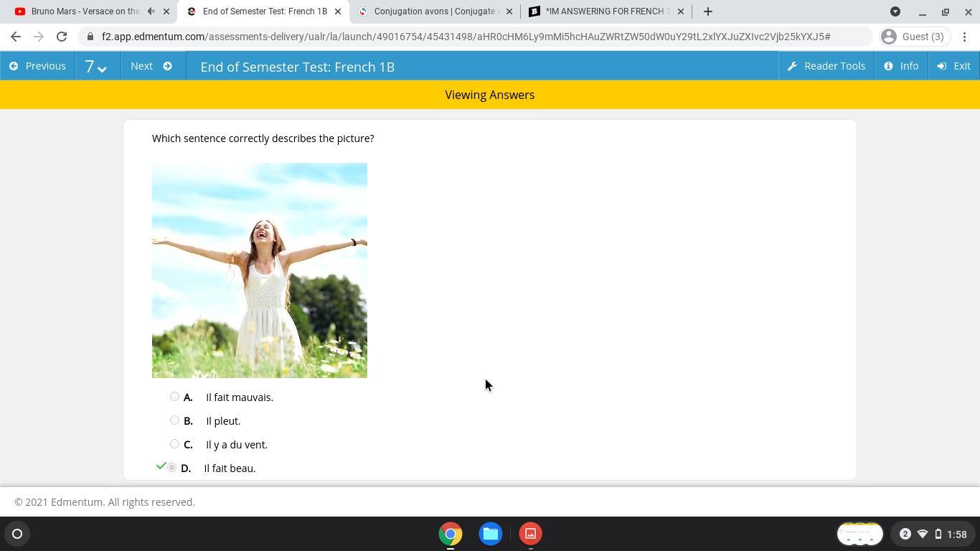Restore the browser window size
The image size is (980, 551).
tap(946, 11)
